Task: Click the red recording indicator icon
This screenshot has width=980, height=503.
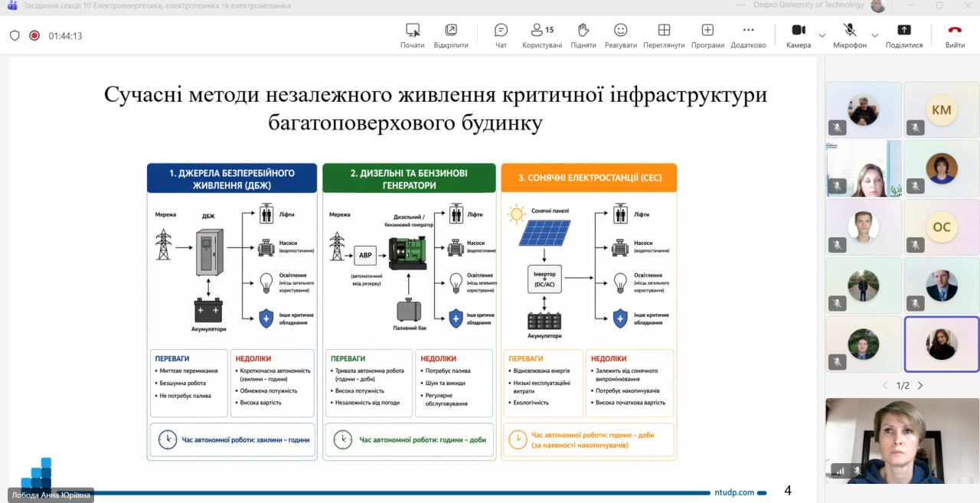Action: [x=34, y=35]
